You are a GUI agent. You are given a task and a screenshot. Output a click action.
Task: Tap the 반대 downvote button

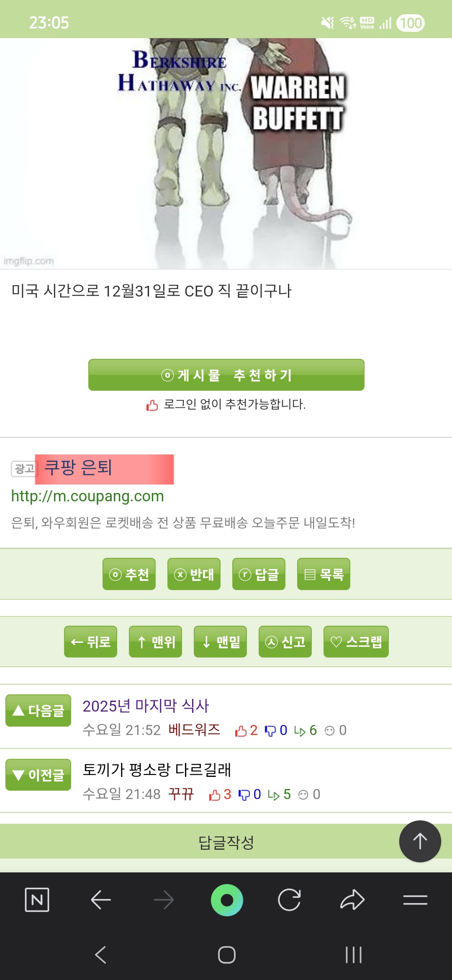tap(194, 574)
